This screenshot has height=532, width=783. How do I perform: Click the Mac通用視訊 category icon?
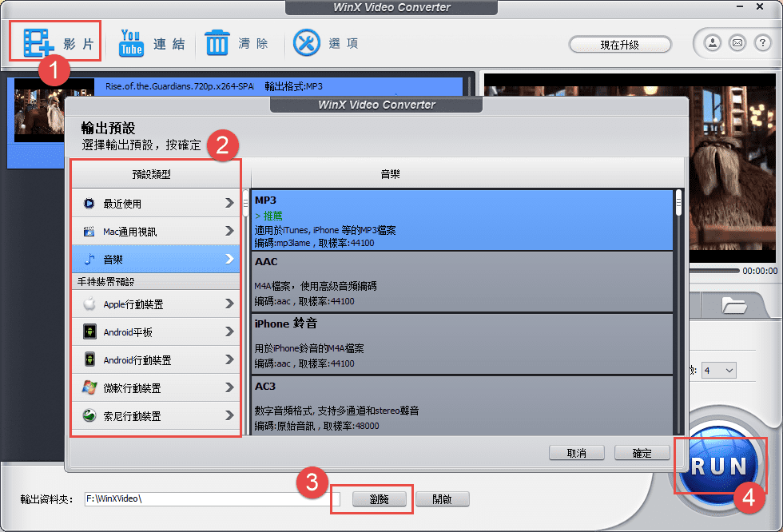[89, 231]
